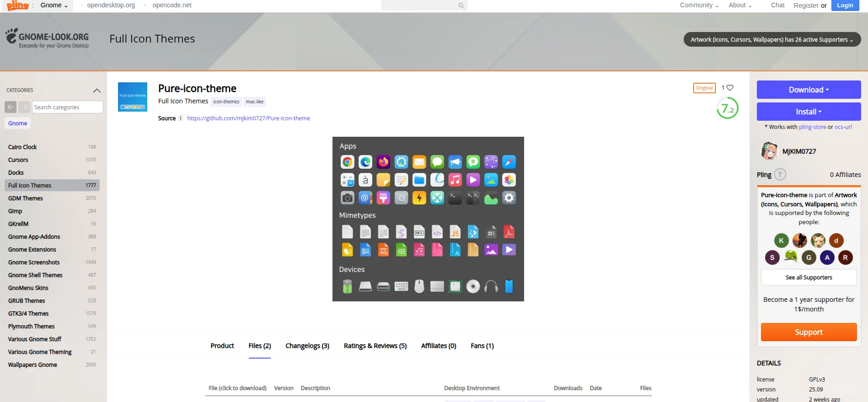Select the Gnome category chip

17,123
